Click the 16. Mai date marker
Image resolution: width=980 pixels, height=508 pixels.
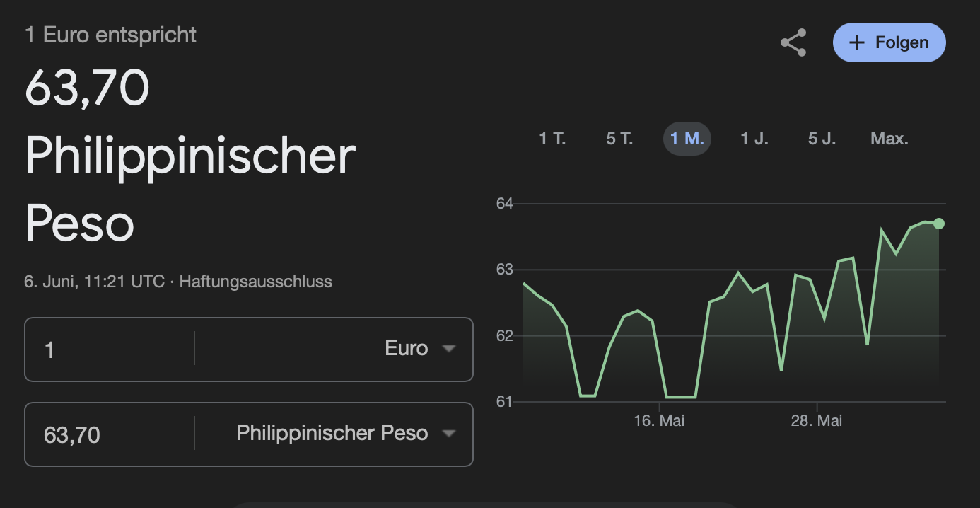pos(659,421)
